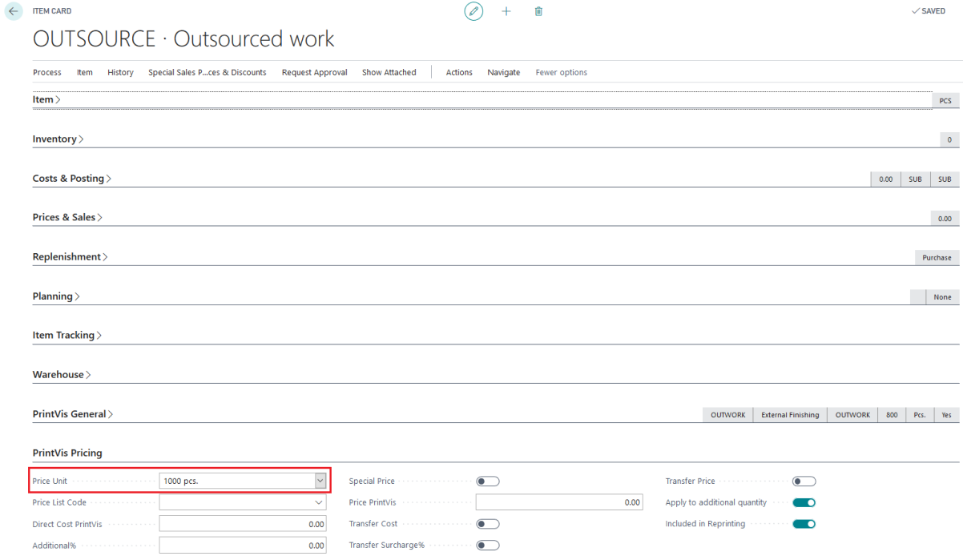Click the Yes summary in PrintVis General
The width and height of the screenshot is (963, 560).
click(x=947, y=415)
